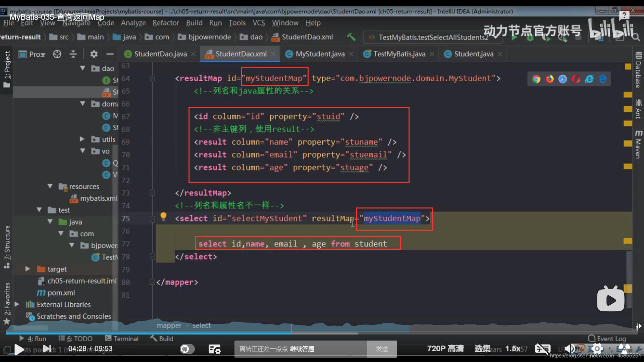Open the run configuration dropdown
The width and height of the screenshot is (644, 362).
coord(433,37)
